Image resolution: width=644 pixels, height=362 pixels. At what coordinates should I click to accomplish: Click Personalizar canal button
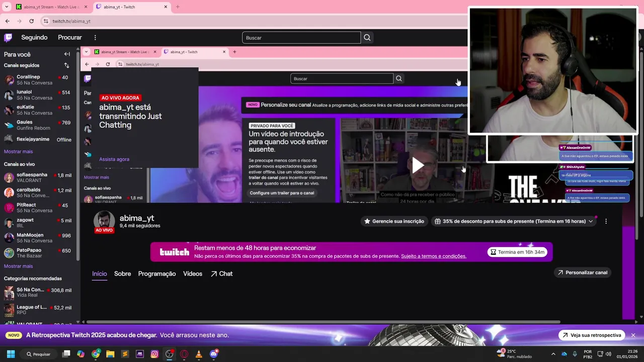[583, 273]
